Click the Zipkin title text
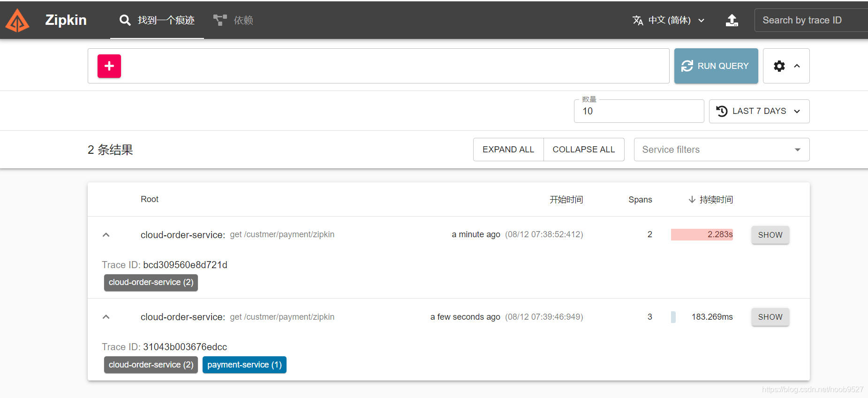Screen dimensions: 868x398 [x=66, y=20]
